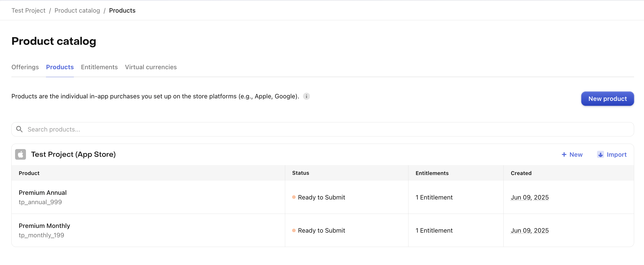Click the 1 Entitlement cell for Premium Annual
644x265 pixels.
pyautogui.click(x=434, y=197)
